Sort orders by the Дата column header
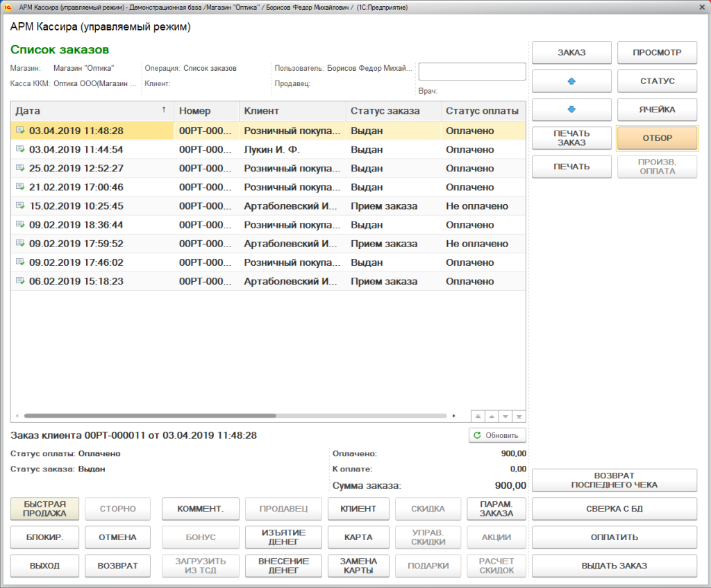Viewport: 711px width, 588px height. click(90, 111)
